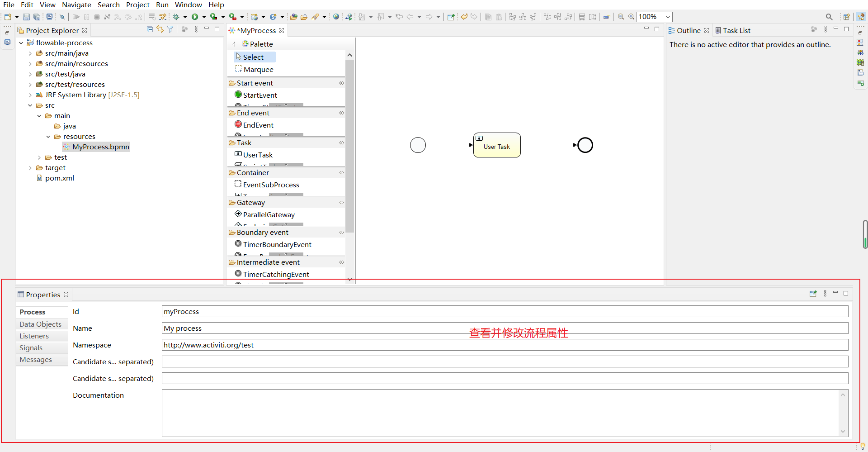Switch to the Task List tab
Viewport: 868px width, 452px height.
(x=736, y=30)
